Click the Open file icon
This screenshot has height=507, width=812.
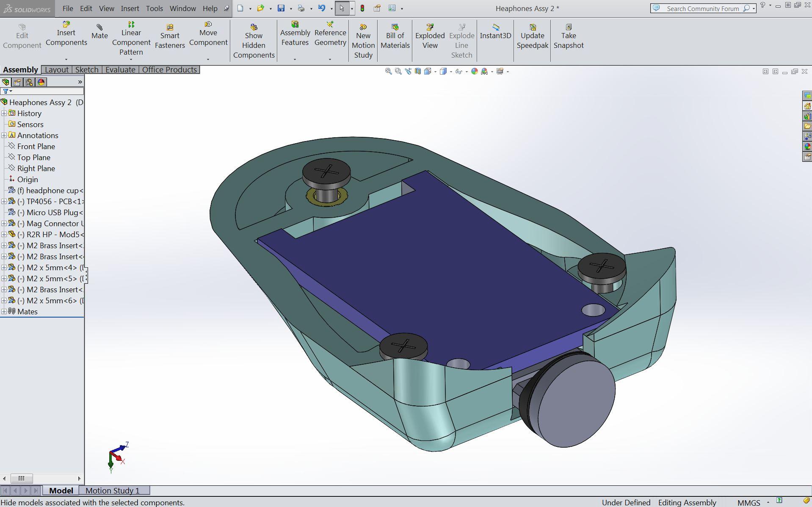[x=260, y=8]
